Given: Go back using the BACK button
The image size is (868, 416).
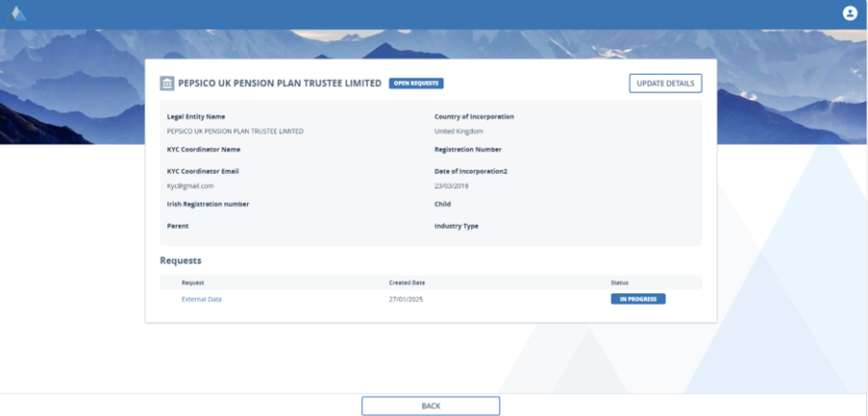Looking at the screenshot, I should tap(431, 405).
